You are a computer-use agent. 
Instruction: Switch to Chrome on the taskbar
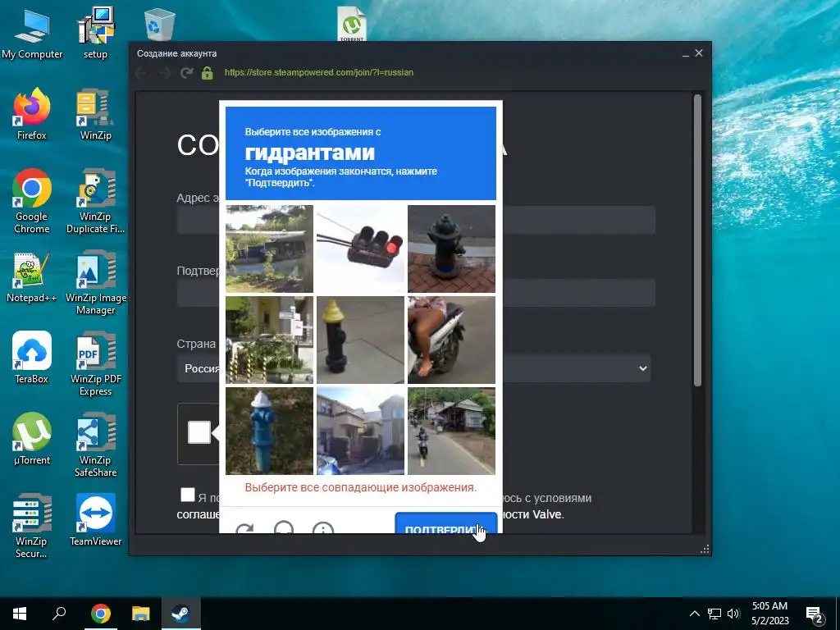click(100, 614)
